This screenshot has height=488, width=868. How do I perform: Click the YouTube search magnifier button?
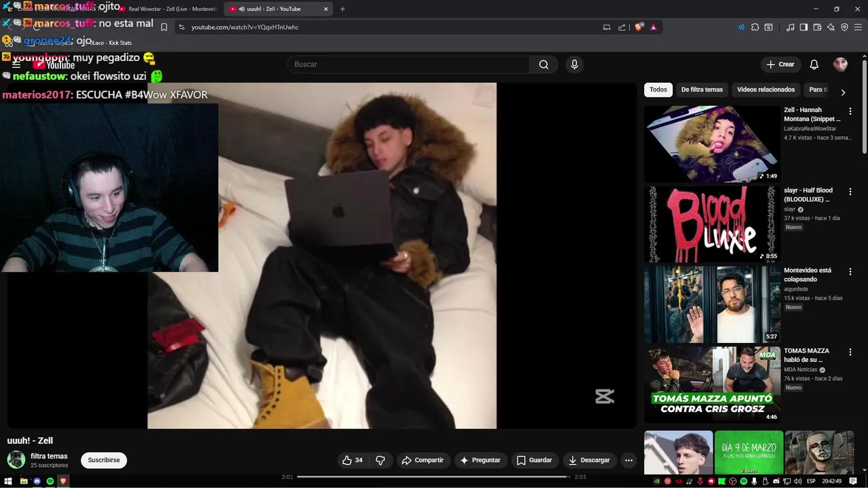tap(544, 64)
